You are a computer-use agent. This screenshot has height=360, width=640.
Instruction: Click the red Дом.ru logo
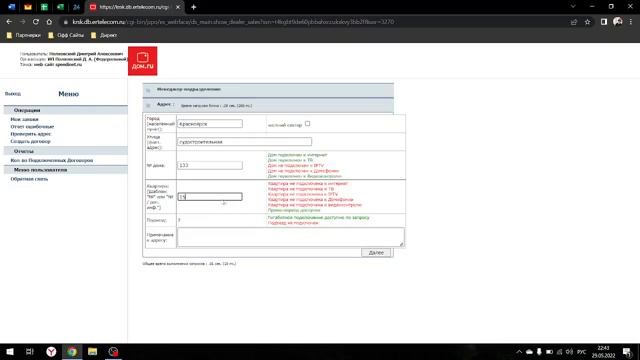tap(142, 61)
